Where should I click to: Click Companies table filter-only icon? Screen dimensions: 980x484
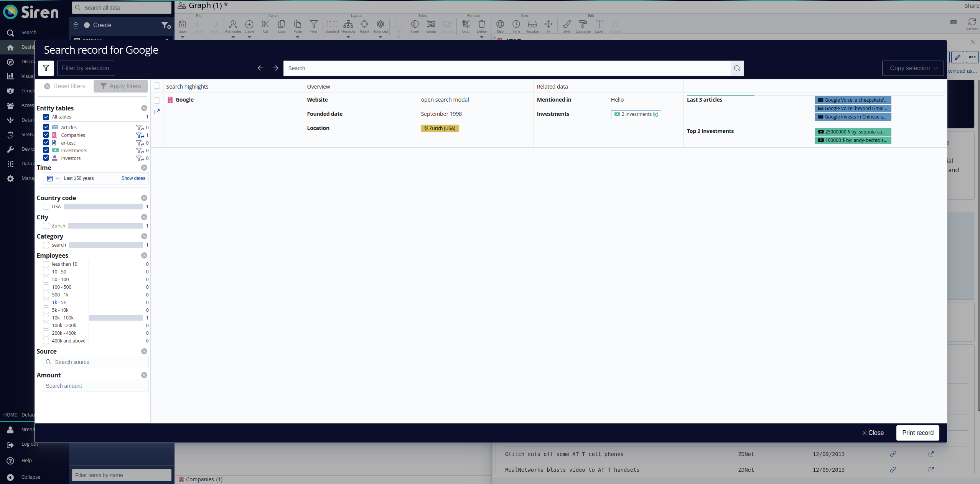click(140, 135)
